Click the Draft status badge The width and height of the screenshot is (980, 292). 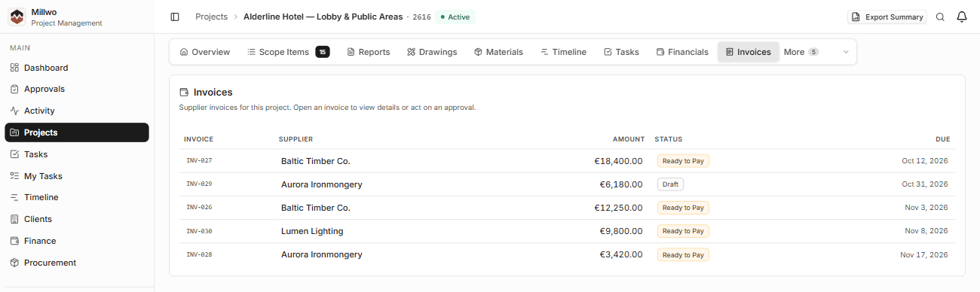pyautogui.click(x=670, y=184)
